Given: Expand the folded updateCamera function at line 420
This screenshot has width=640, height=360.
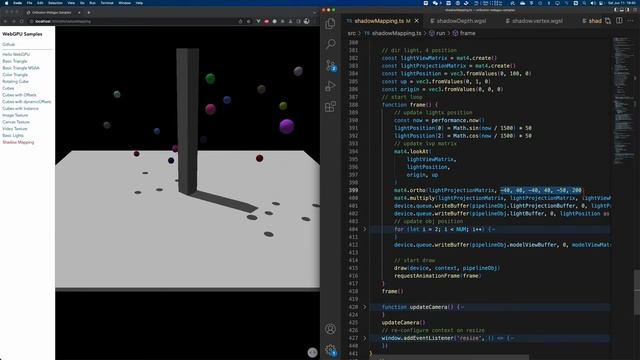Looking at the screenshot, I should coord(364,307).
